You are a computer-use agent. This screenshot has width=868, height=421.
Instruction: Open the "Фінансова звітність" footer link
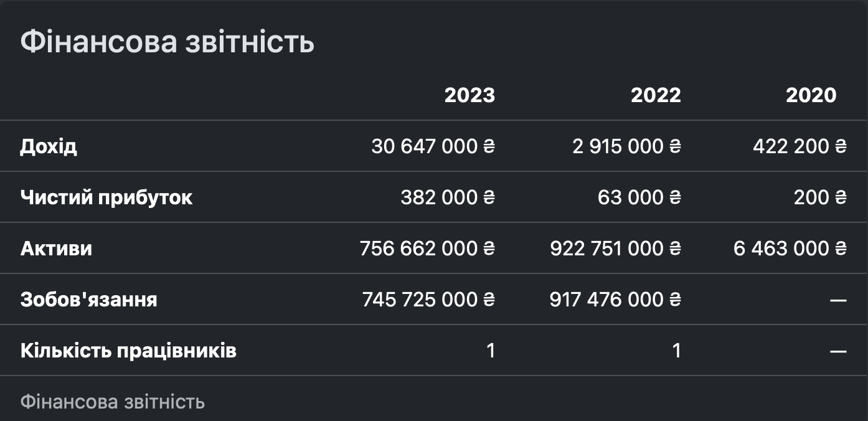[x=112, y=402]
